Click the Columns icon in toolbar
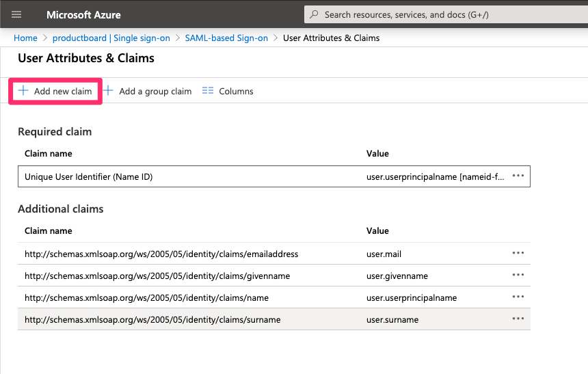588x374 pixels. pyautogui.click(x=208, y=91)
